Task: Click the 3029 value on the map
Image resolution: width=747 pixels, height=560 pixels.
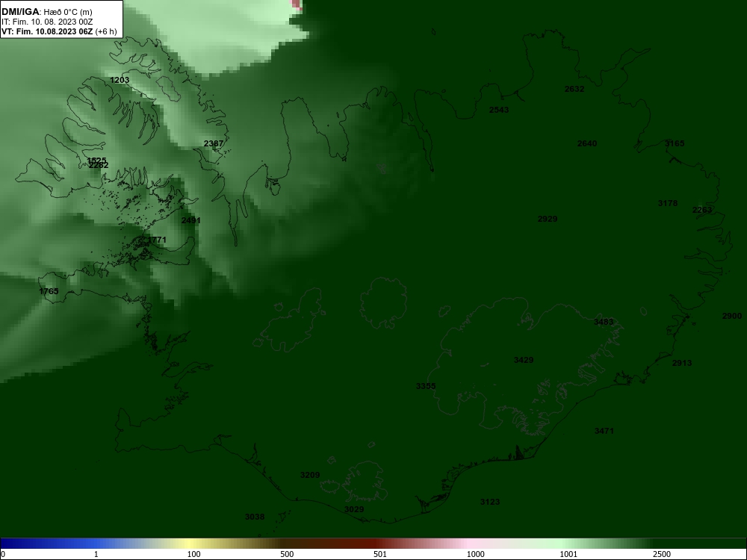Action: (x=354, y=509)
